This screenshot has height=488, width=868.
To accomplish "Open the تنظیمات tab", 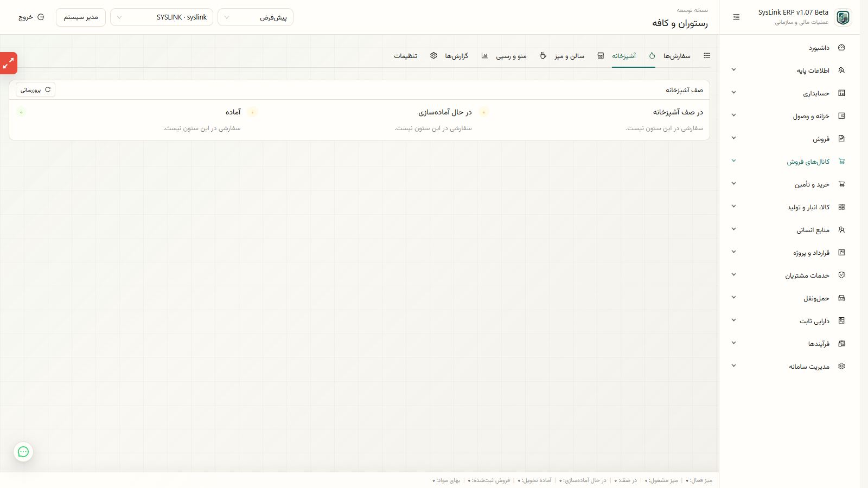I will [x=416, y=56].
